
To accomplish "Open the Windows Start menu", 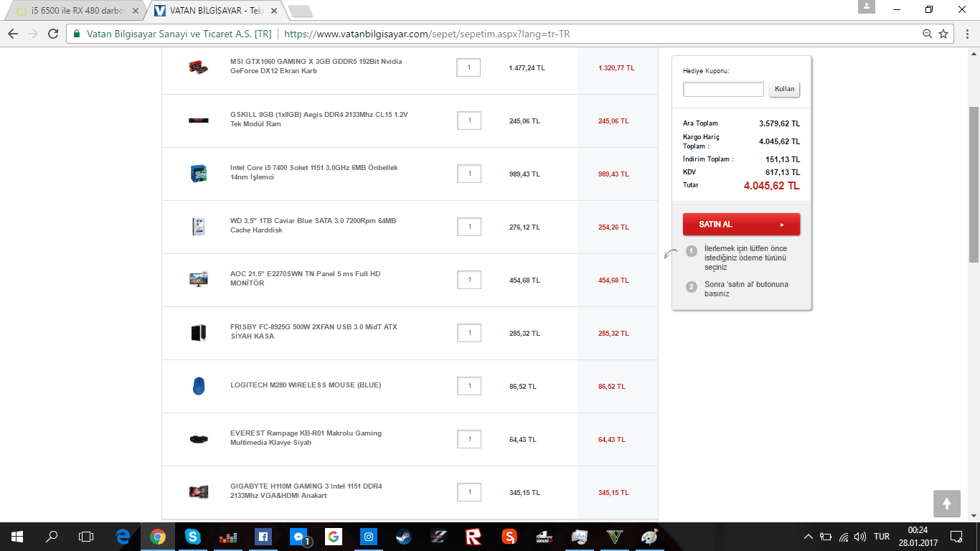I will point(17,536).
